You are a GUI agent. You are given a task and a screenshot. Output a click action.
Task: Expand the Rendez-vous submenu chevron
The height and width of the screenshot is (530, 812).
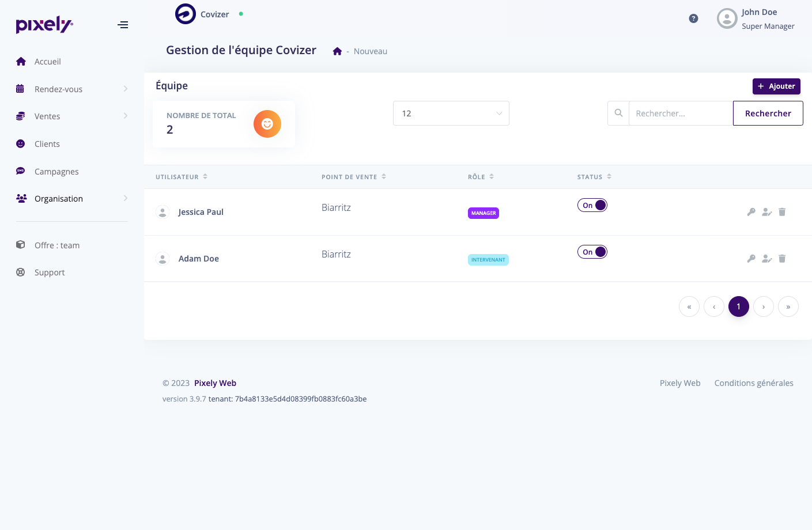[x=125, y=89]
